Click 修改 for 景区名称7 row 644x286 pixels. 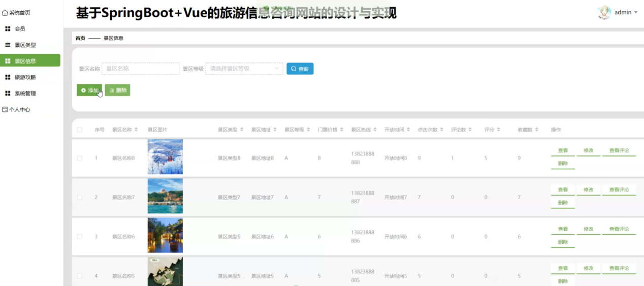tap(588, 190)
